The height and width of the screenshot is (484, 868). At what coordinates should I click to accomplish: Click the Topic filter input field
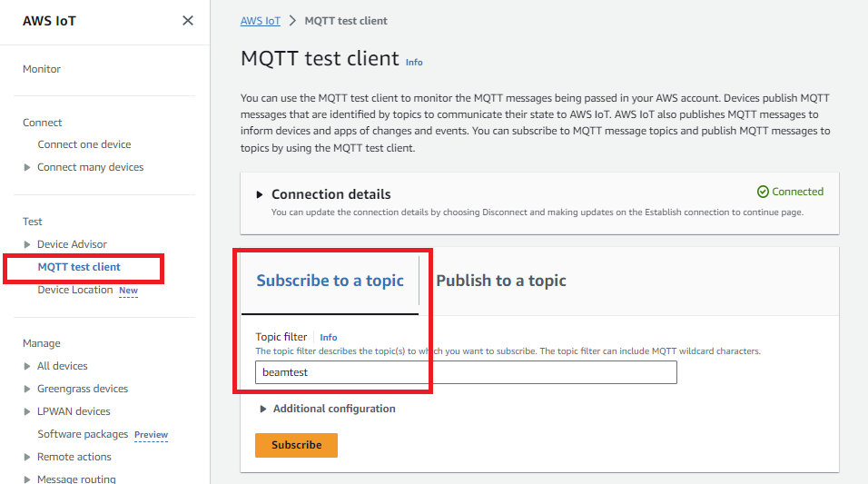(x=466, y=372)
